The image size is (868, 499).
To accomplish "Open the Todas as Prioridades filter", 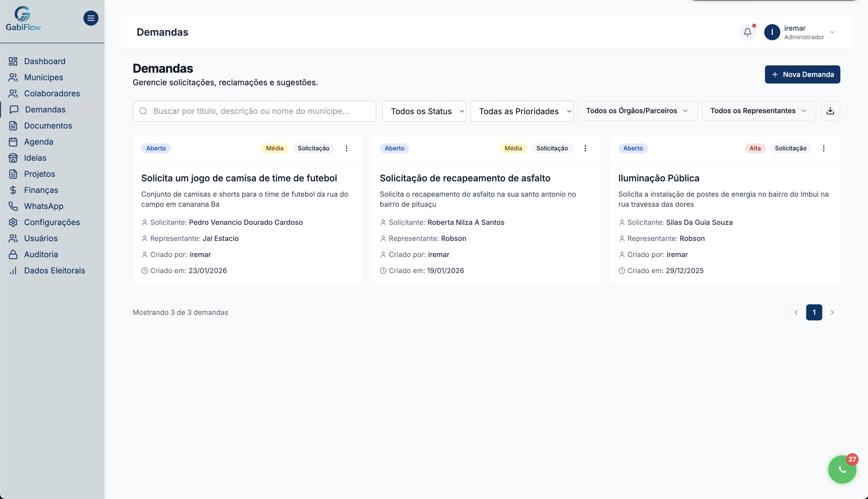I will tap(521, 111).
